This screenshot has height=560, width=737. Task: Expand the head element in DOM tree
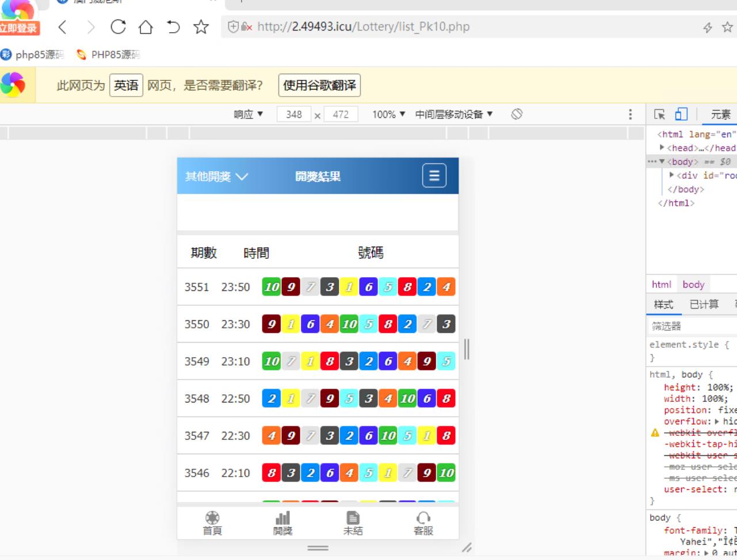point(662,148)
